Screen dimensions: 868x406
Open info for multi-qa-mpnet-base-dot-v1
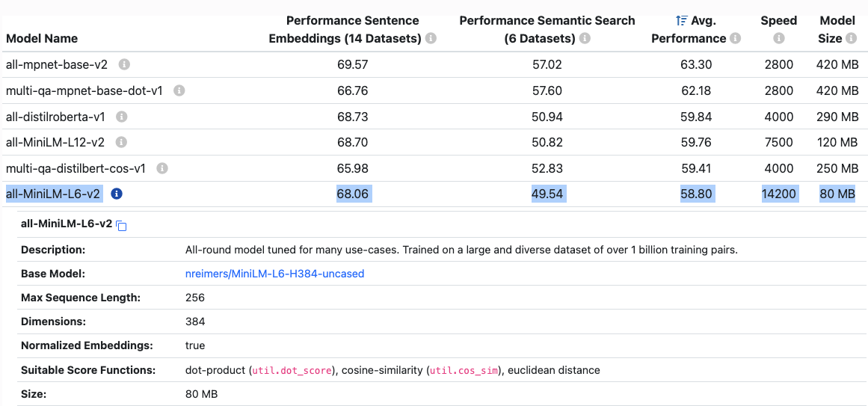179,90
